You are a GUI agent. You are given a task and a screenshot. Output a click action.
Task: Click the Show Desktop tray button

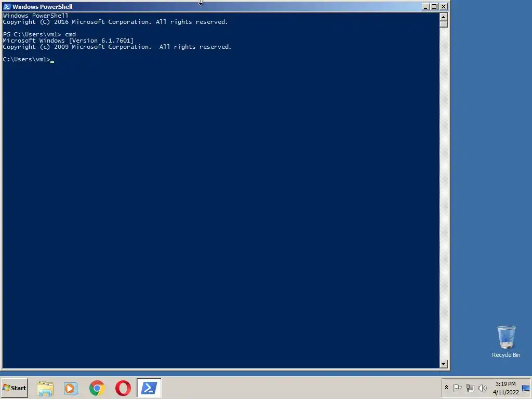point(526,388)
